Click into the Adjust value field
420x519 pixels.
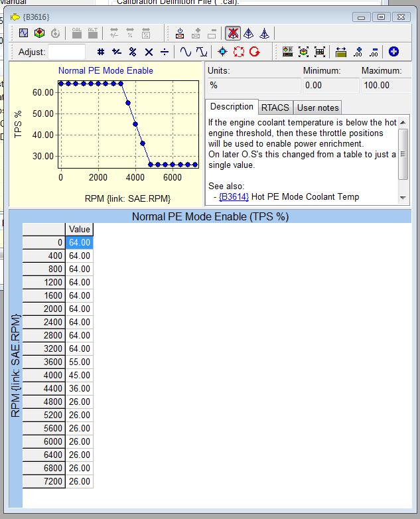(x=67, y=52)
